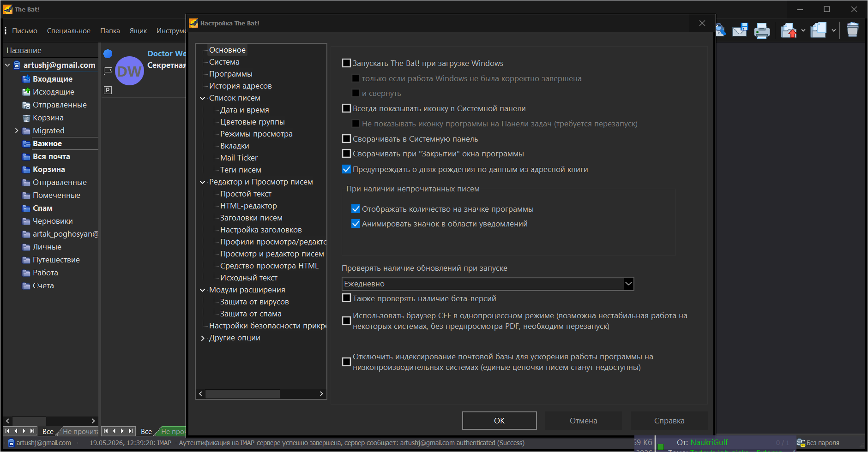
Task: Enable Запускать The Bat! при загрузке Windows
Action: tap(346, 63)
